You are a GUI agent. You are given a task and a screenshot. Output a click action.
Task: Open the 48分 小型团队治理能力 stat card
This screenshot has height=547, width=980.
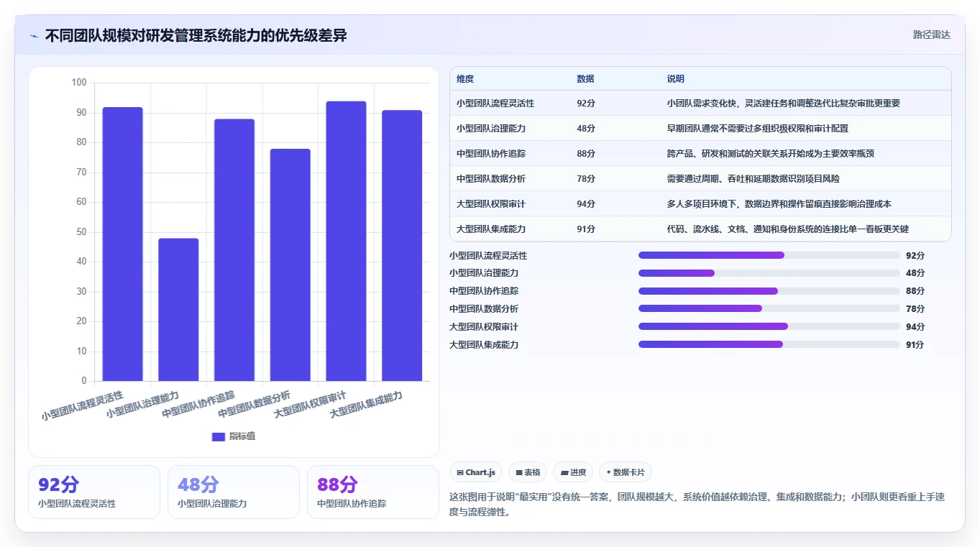(234, 492)
